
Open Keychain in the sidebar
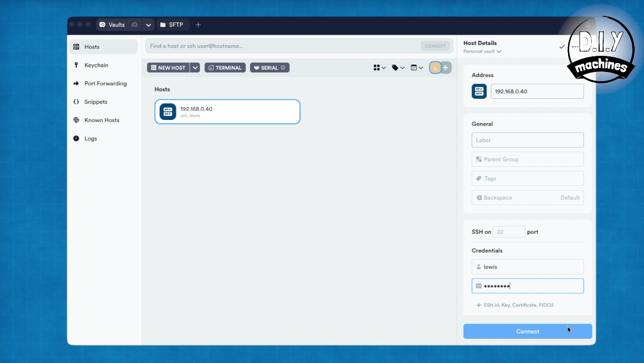(x=104, y=65)
